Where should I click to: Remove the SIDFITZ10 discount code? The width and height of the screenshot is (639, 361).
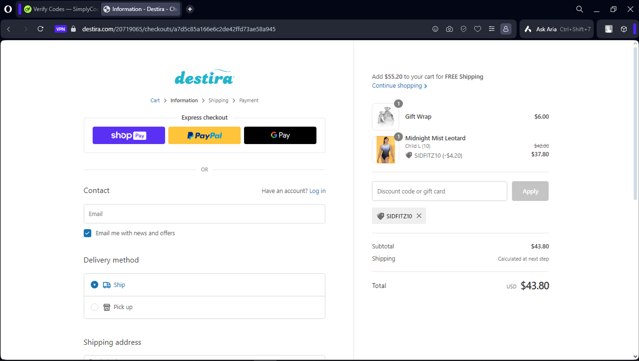[419, 216]
